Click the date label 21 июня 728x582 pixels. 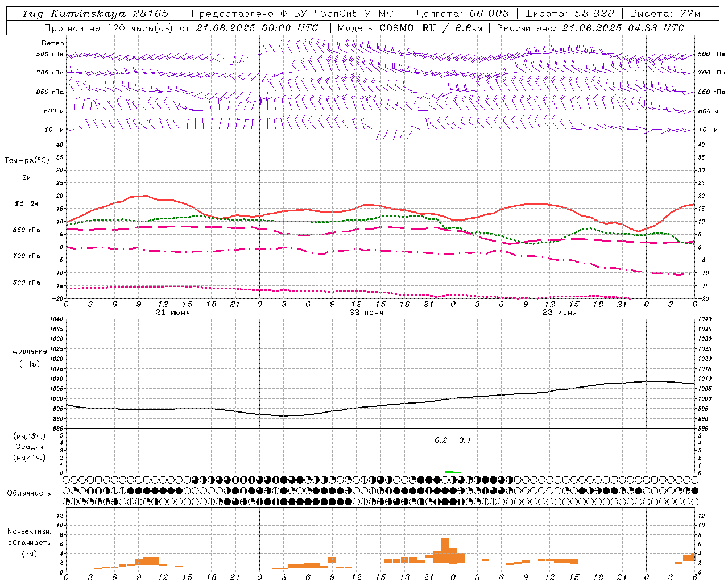click(172, 313)
